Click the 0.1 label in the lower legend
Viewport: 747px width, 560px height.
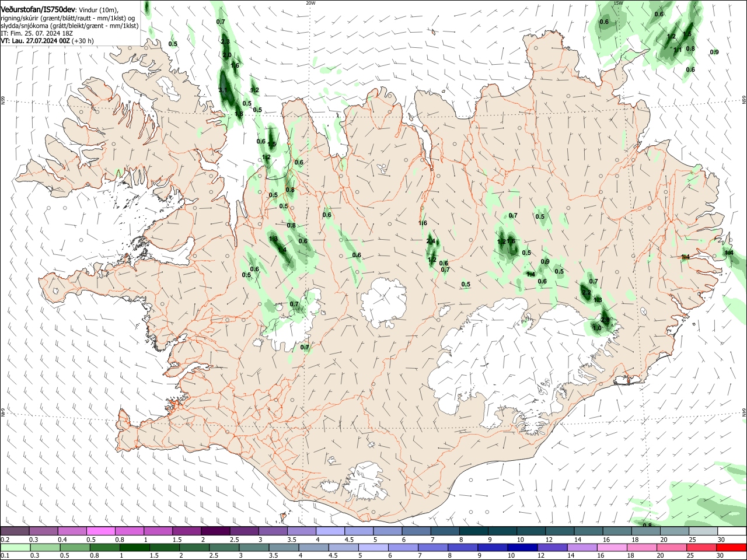click(x=5, y=556)
